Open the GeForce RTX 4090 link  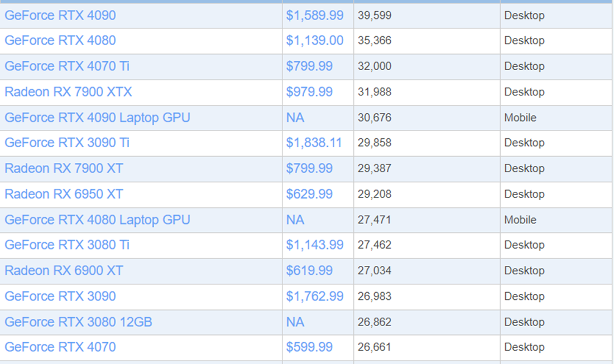pyautogui.click(x=60, y=15)
